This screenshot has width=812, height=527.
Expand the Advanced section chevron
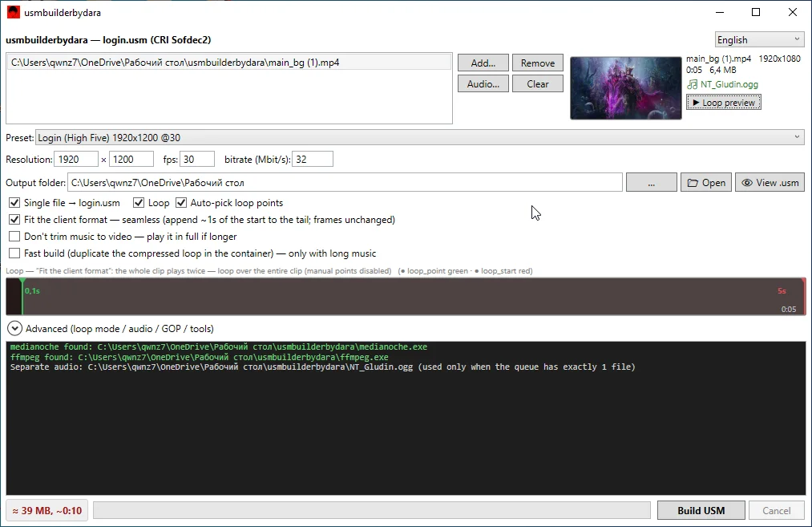coord(14,329)
